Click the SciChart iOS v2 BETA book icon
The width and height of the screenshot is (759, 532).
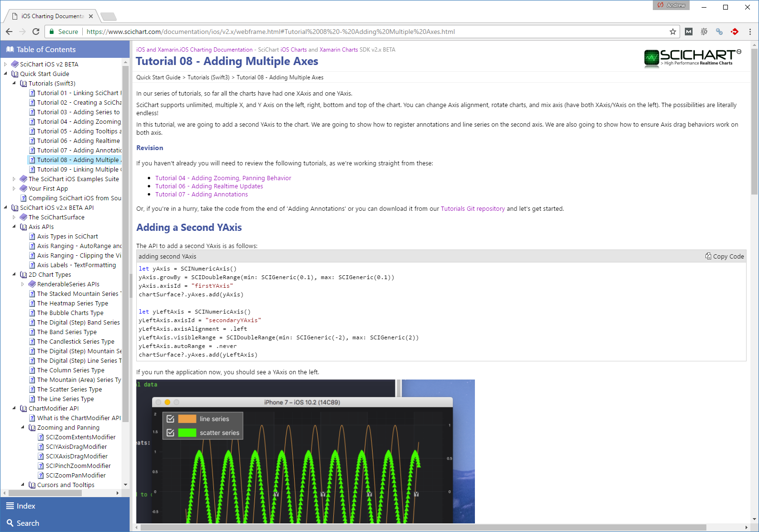point(15,64)
